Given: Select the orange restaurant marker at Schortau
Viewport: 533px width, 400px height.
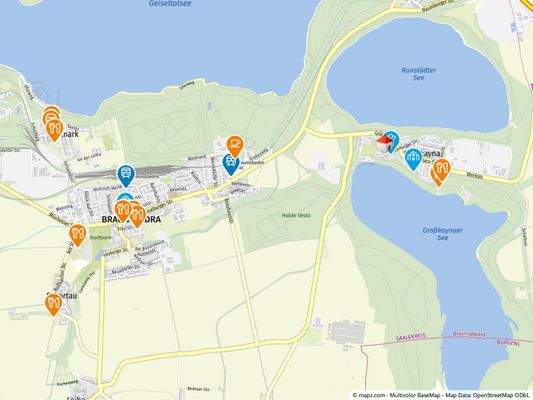Looking at the screenshot, I should tap(53, 303).
